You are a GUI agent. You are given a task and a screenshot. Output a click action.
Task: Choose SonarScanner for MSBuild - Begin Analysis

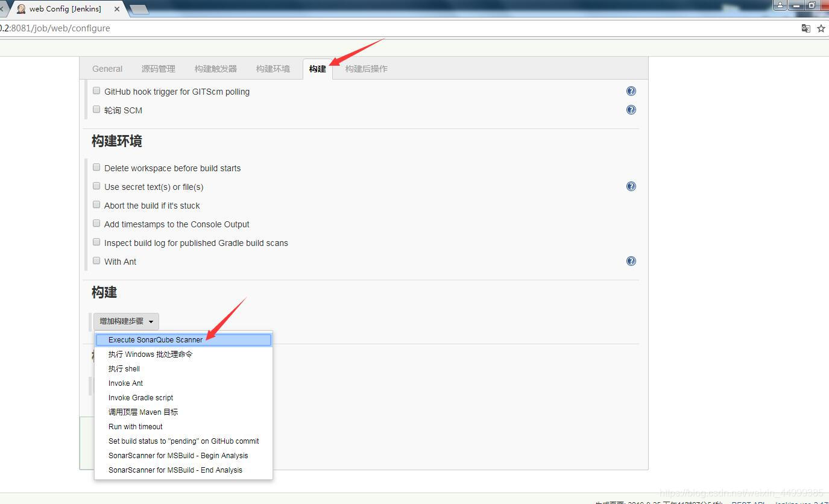coord(183,456)
